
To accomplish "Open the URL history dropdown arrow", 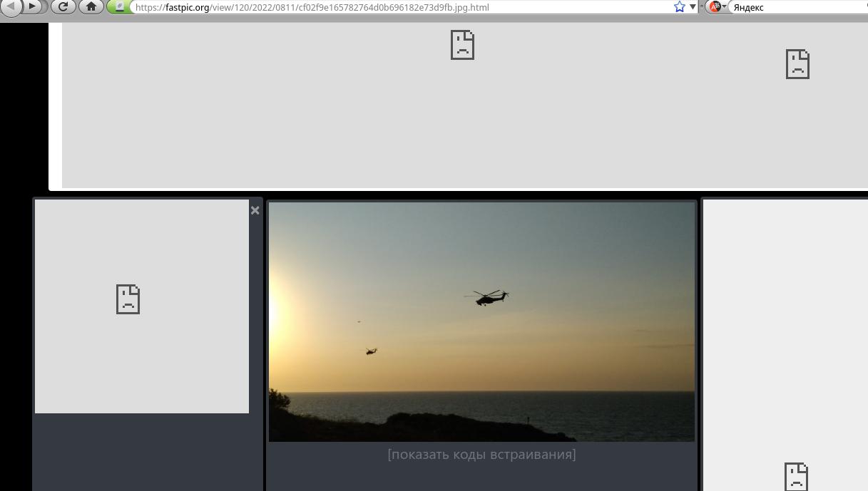I will click(692, 6).
